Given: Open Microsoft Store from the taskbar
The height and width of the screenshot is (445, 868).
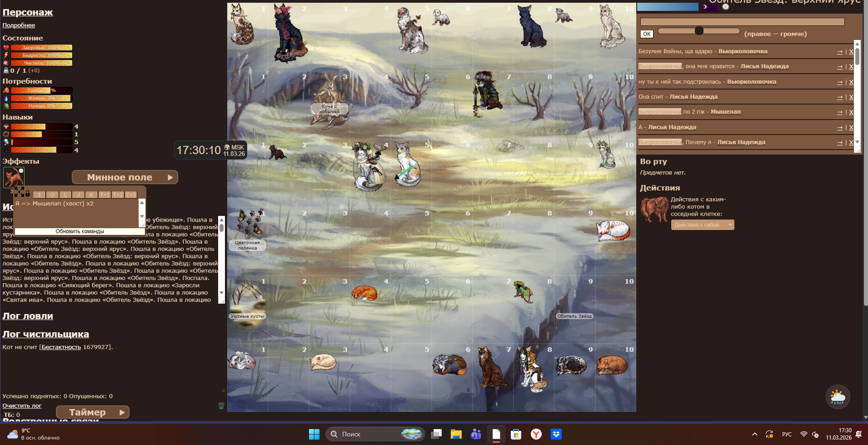Looking at the screenshot, I should click(x=516, y=434).
